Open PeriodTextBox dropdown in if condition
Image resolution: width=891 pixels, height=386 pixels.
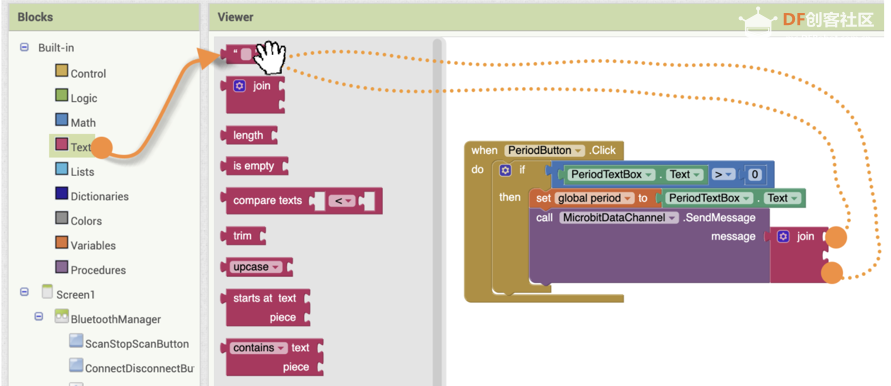(610, 175)
